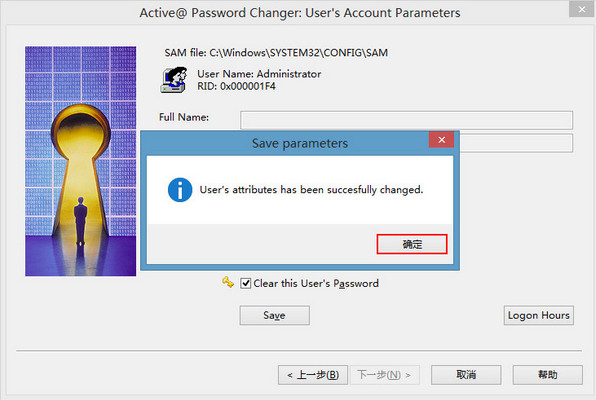This screenshot has width=596, height=400.
Task: Click the keyhole illustration image
Action: pyautogui.click(x=81, y=161)
